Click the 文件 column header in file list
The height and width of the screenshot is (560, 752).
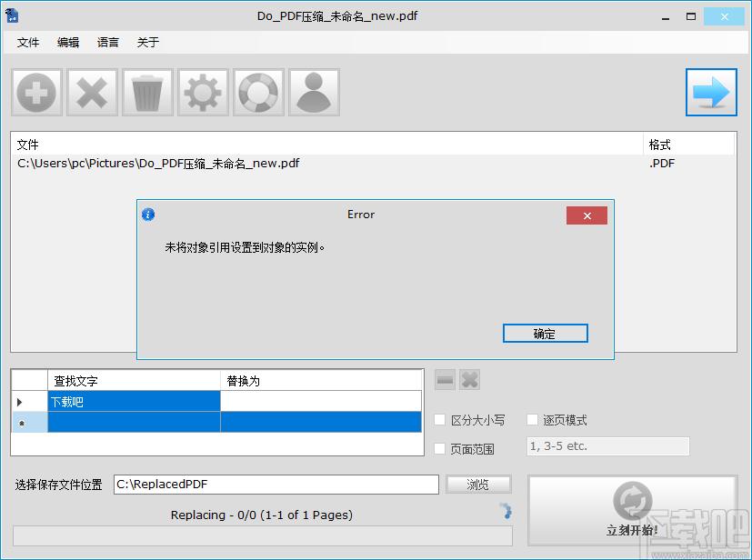[327, 145]
